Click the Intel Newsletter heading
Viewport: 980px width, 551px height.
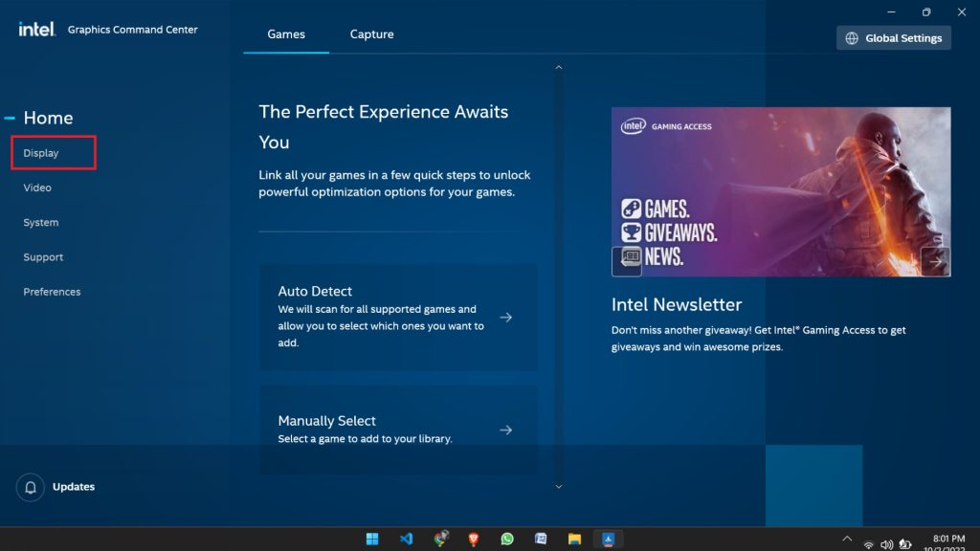point(677,304)
